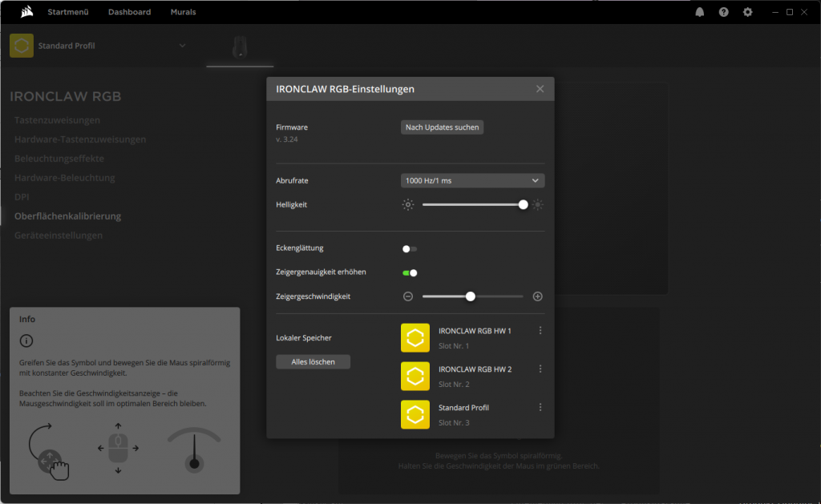Screen dimensions: 821x504
Task: Adjust the Zeigergeschwindigkeit slider handle
Action: (470, 296)
